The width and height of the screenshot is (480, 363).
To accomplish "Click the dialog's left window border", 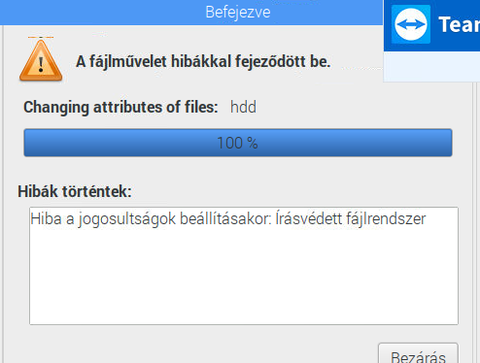I will [x=3, y=193].
